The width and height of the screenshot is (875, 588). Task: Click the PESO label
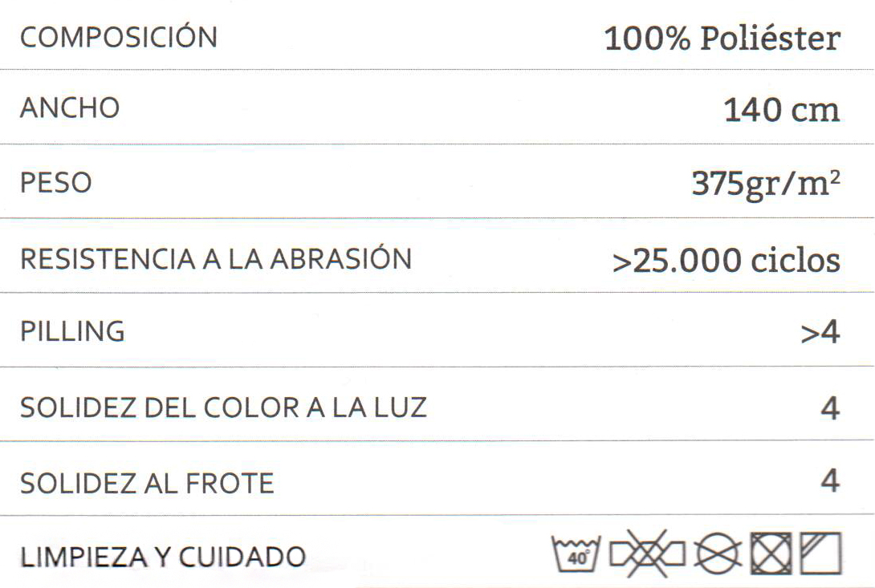click(55, 183)
